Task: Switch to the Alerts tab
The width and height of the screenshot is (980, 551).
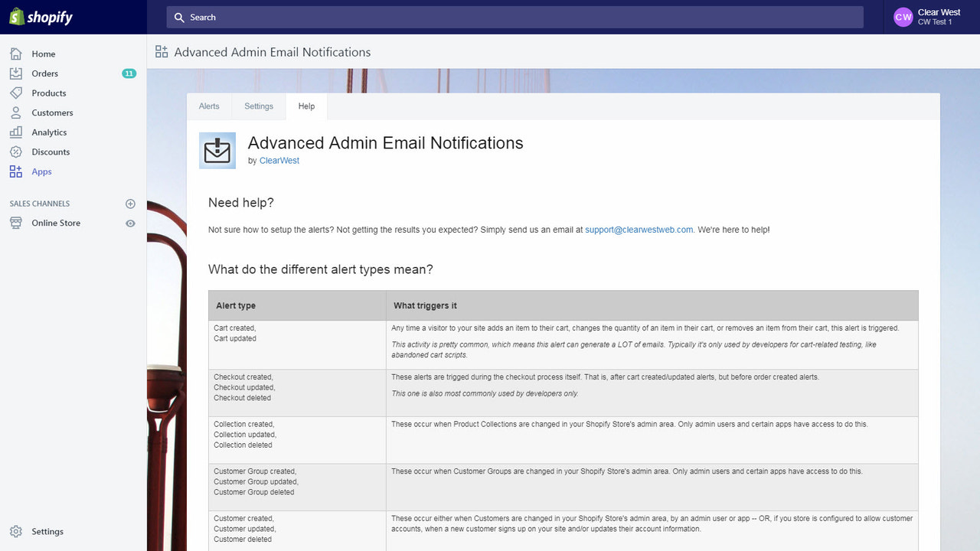Action: coord(209,106)
